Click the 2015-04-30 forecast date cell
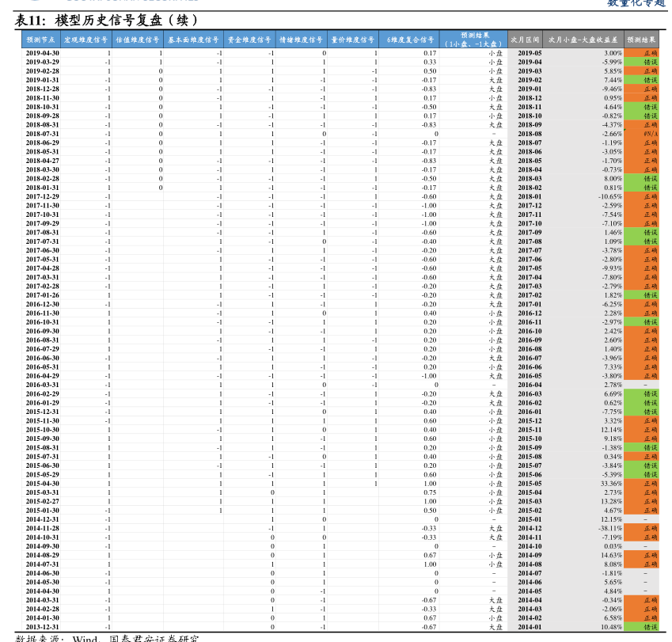 coord(42,484)
